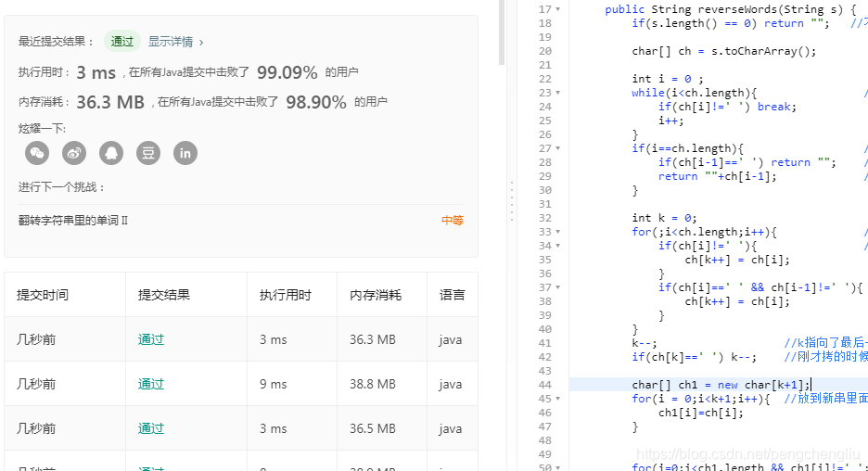Click 'return ""+ch[i-1];' on line 29
Image resolution: width=868 pixels, height=471 pixels.
(718, 176)
